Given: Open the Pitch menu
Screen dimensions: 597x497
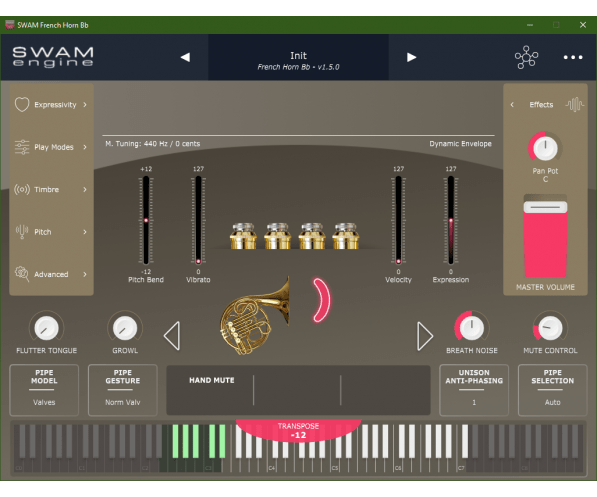Looking at the screenshot, I should click(43, 232).
